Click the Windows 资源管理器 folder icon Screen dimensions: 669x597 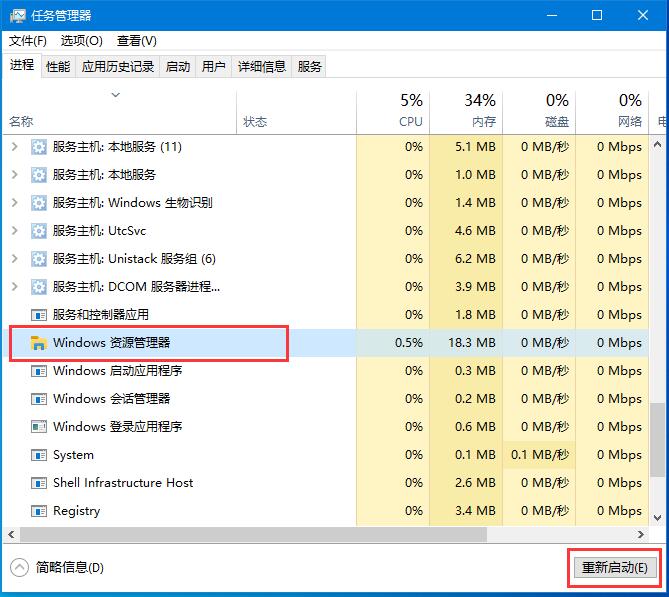39,343
